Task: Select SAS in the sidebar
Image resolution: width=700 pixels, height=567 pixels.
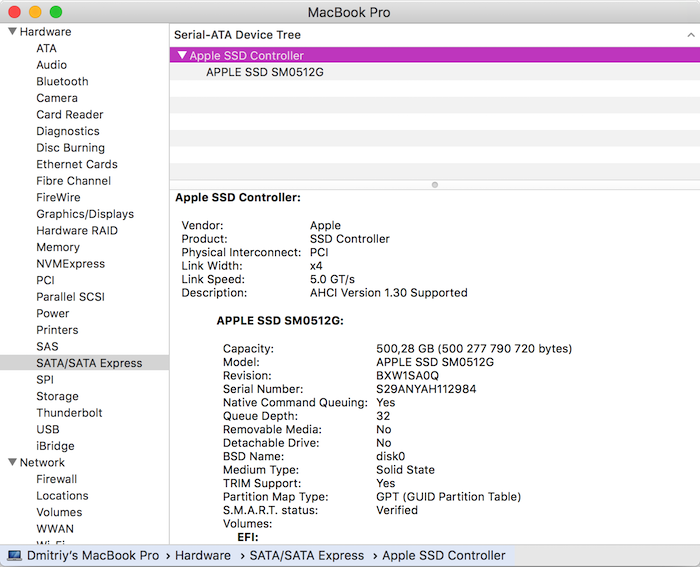Action: (47, 346)
